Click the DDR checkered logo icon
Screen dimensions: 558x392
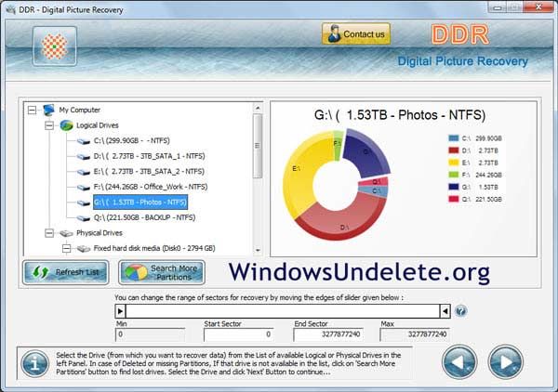pyautogui.click(x=55, y=46)
